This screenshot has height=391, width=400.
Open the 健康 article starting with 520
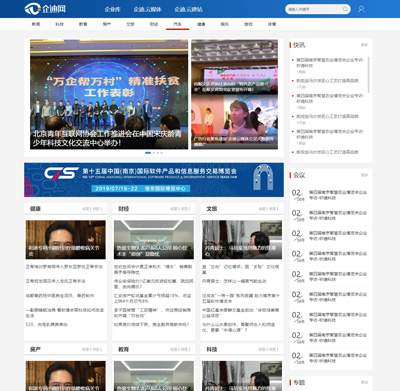46,324
